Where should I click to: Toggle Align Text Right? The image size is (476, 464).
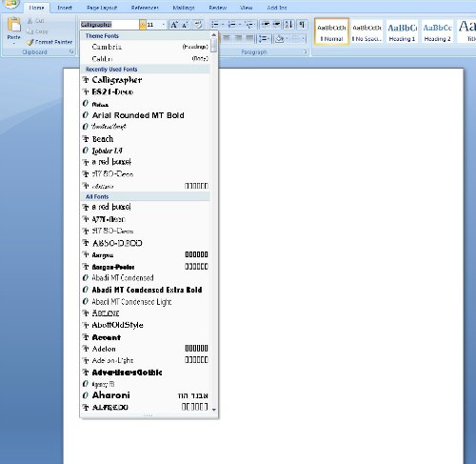coord(238,38)
